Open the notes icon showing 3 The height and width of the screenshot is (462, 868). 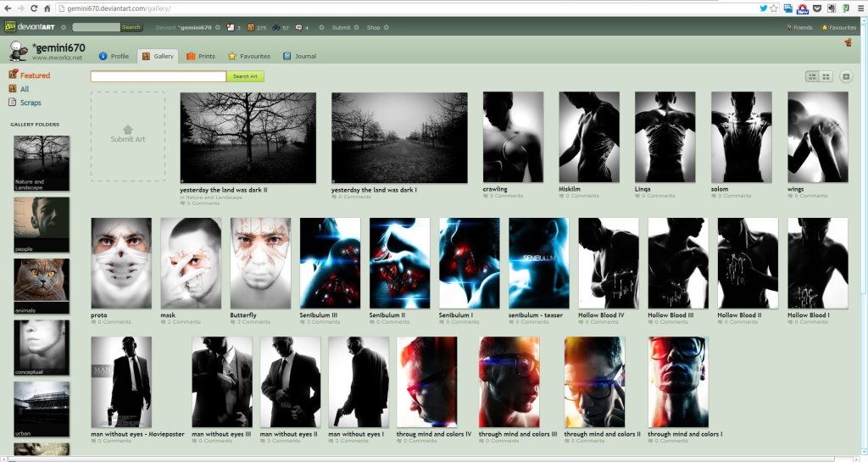232,27
